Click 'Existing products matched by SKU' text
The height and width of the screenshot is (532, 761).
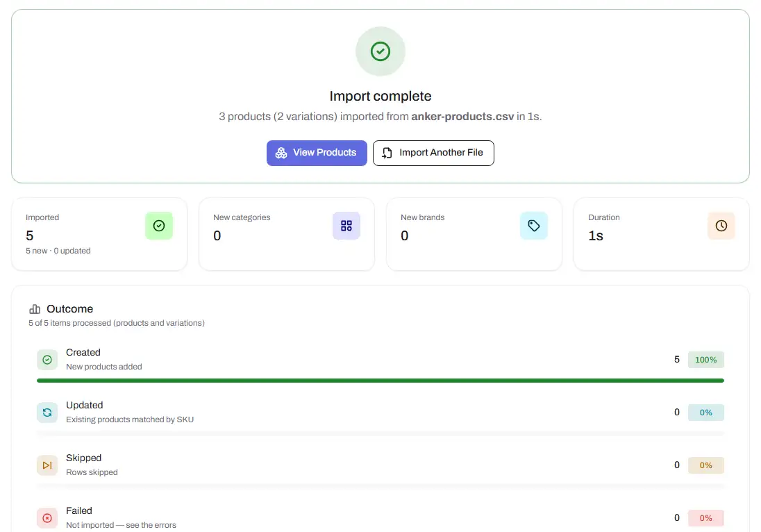click(x=130, y=419)
